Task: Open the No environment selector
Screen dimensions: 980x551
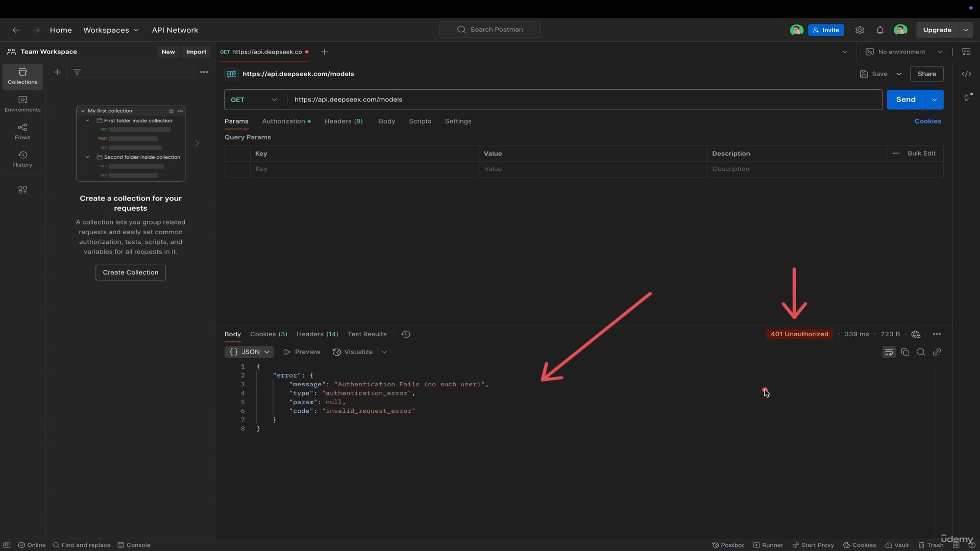Action: pos(904,52)
